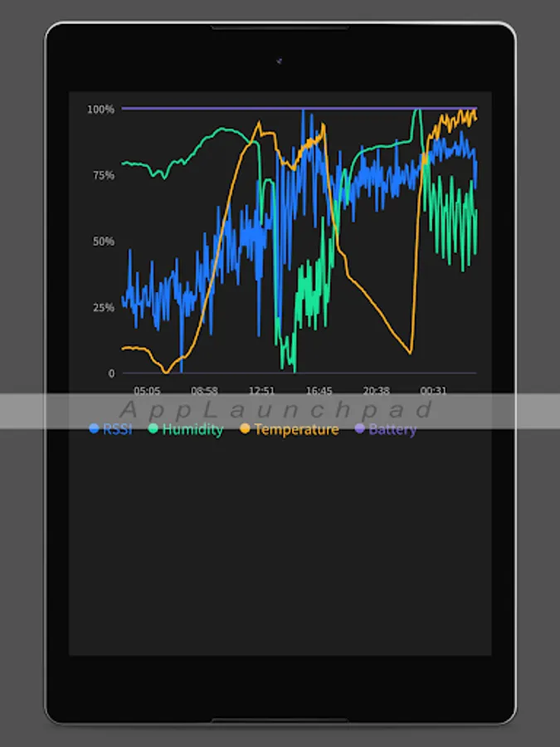Toggle the RSSI series in legend
560x747 pixels.
pyautogui.click(x=110, y=429)
